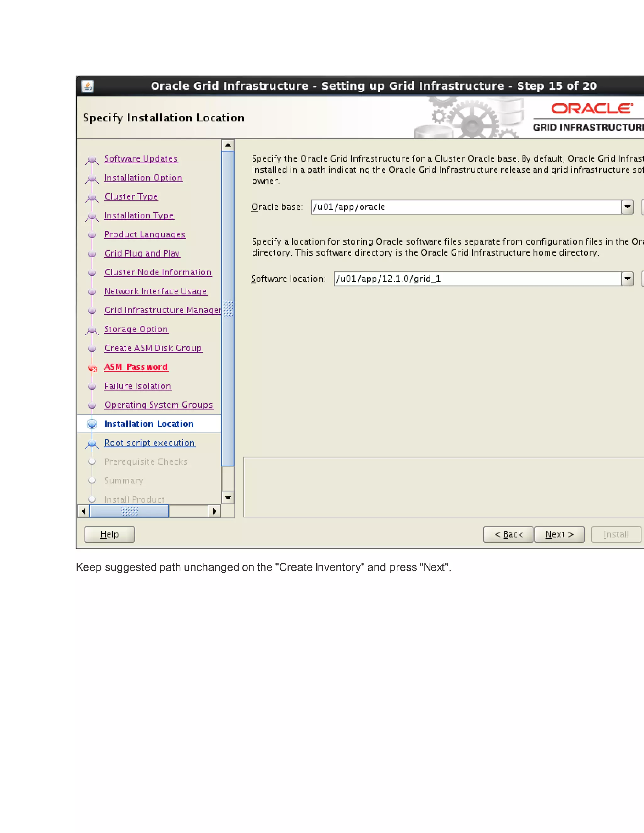Click the Back button
This screenshot has width=644, height=833.
click(x=508, y=534)
